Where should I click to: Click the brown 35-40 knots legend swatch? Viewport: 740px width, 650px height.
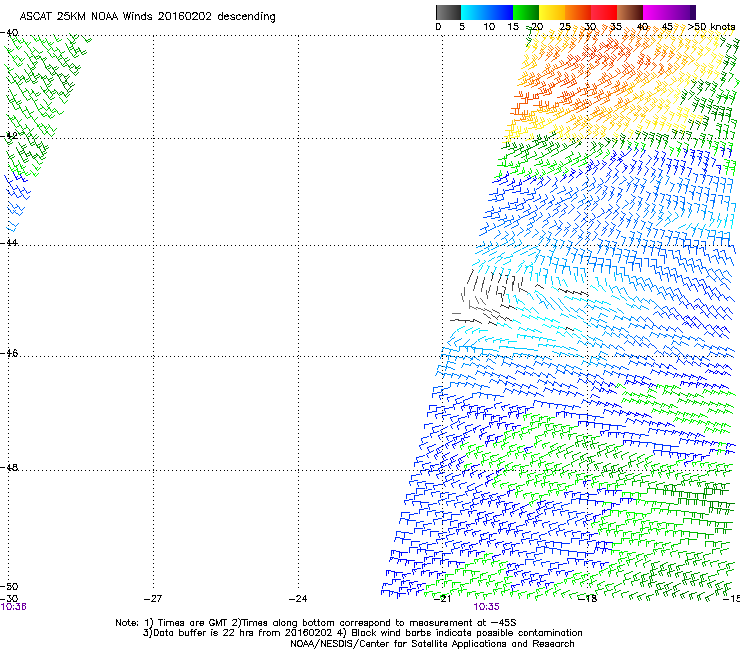(630, 12)
